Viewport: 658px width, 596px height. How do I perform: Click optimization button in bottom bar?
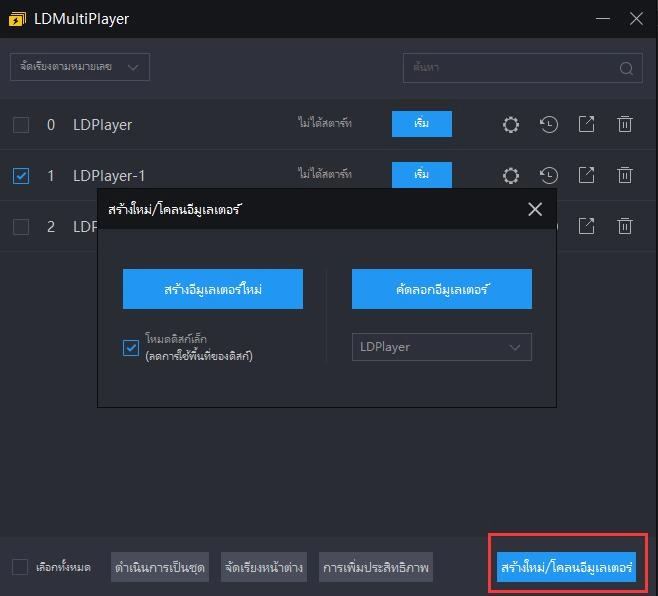click(x=376, y=567)
